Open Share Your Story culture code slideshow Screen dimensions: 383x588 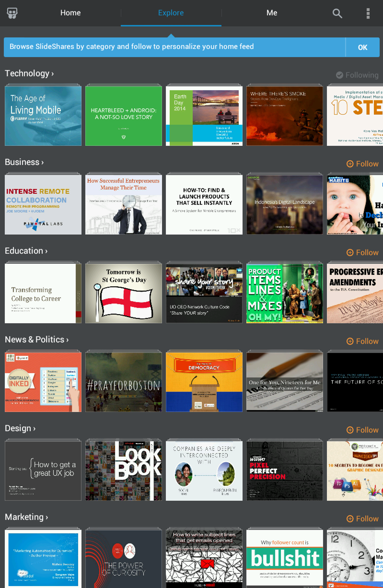(x=204, y=293)
